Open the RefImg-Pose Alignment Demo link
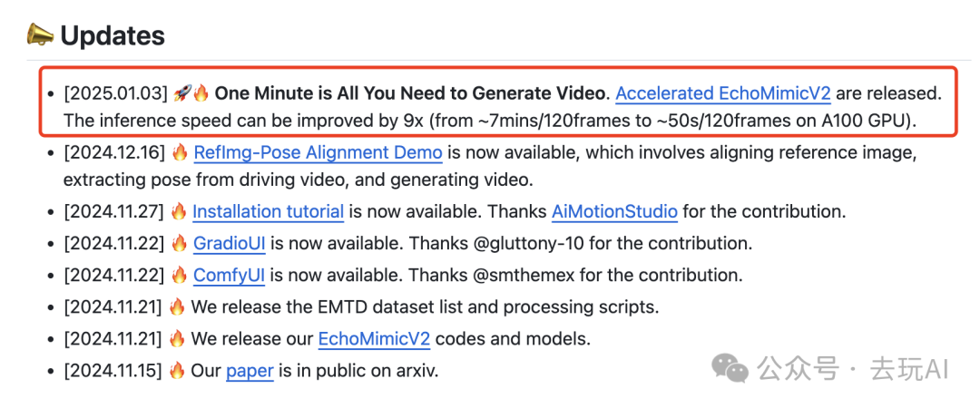Viewport: 980px width, 408px height. pyautogui.click(x=318, y=152)
